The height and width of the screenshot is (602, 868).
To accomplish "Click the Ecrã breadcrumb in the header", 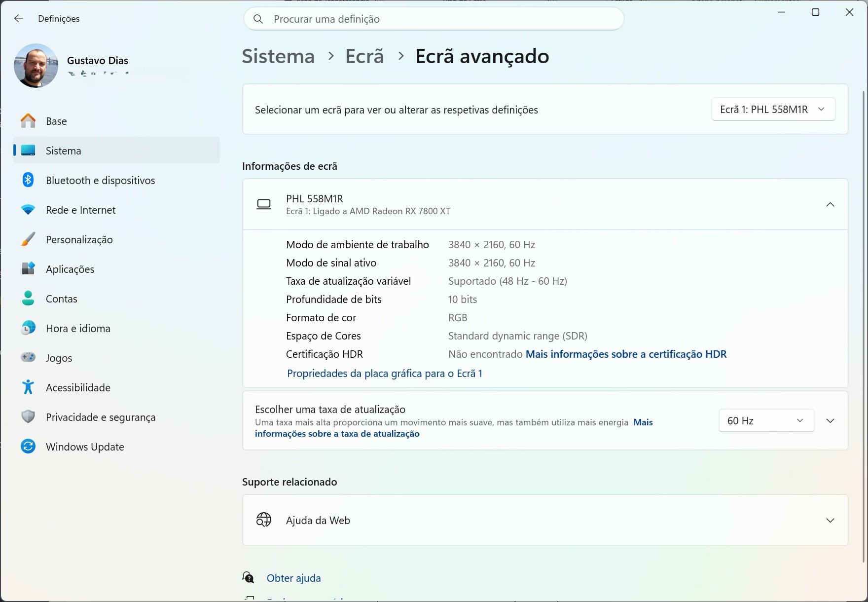I will [x=364, y=56].
